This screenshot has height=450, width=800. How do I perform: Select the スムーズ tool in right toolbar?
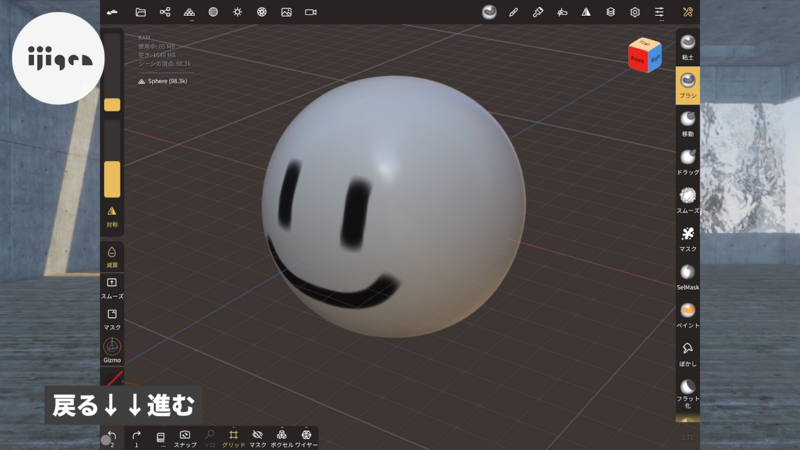[x=688, y=200]
